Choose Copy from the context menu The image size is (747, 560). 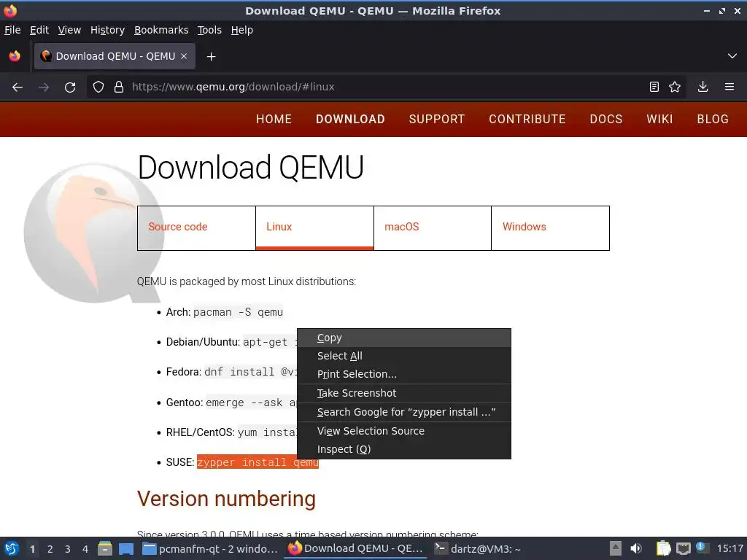(x=404, y=338)
